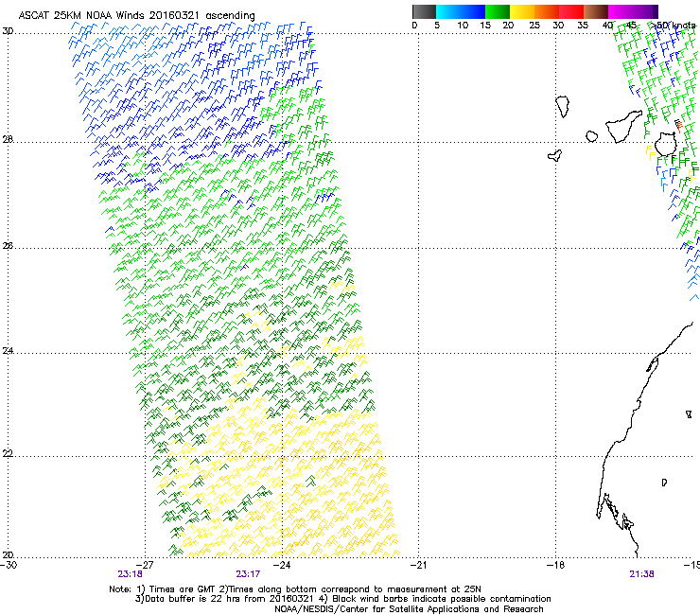The width and height of the screenshot is (700, 615).
Task: Click the gray 0-5 knots color segment
Action: tap(424, 11)
